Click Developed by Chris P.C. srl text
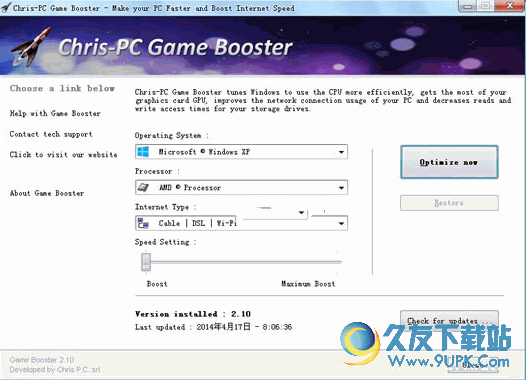The image size is (526, 380). click(x=55, y=370)
